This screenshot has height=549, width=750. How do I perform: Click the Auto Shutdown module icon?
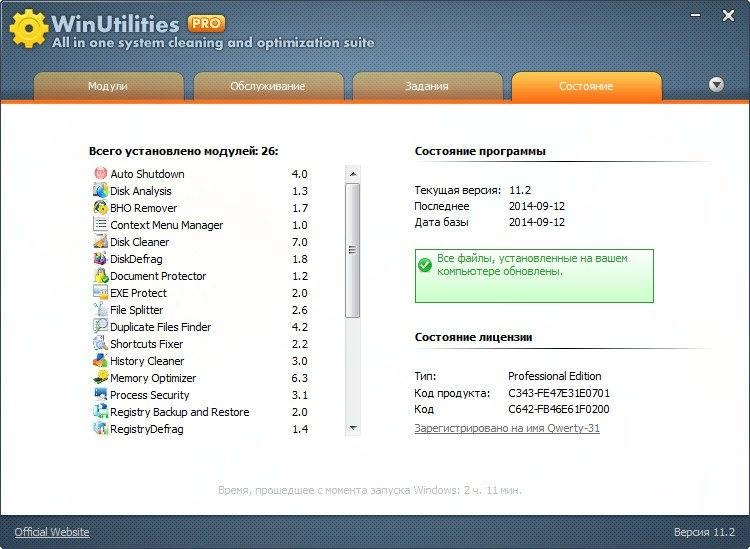pos(100,173)
